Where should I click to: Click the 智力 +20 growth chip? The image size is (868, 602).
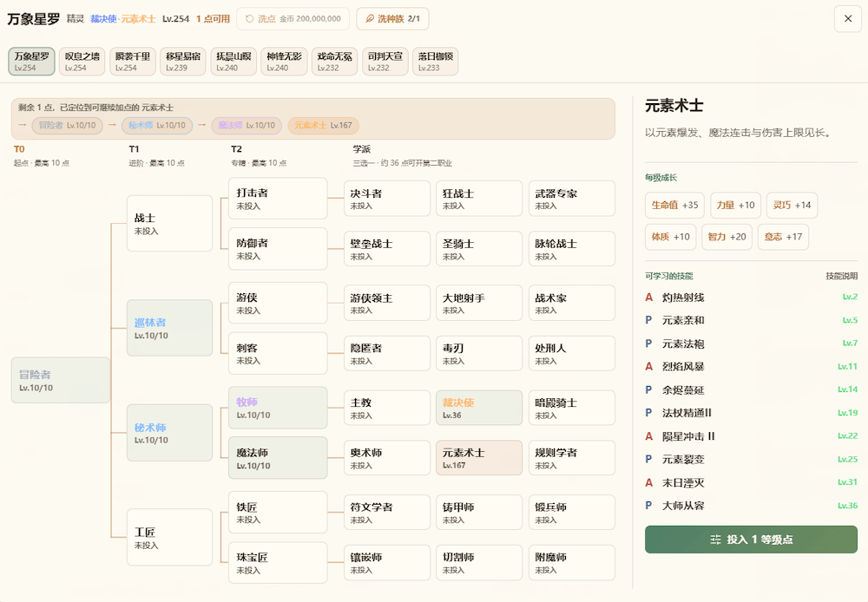point(727,237)
